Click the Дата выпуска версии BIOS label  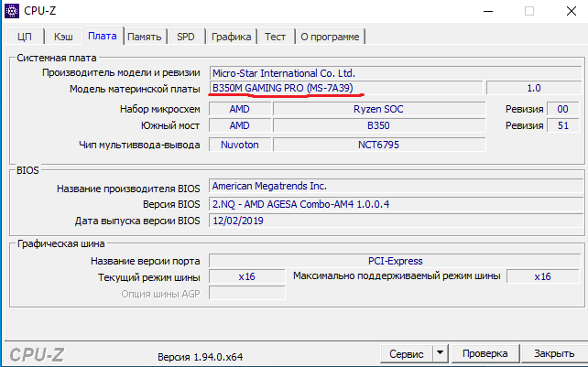137,221
